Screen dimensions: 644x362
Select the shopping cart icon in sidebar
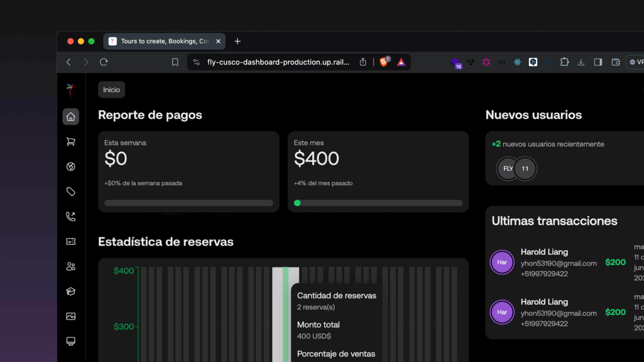point(71,142)
